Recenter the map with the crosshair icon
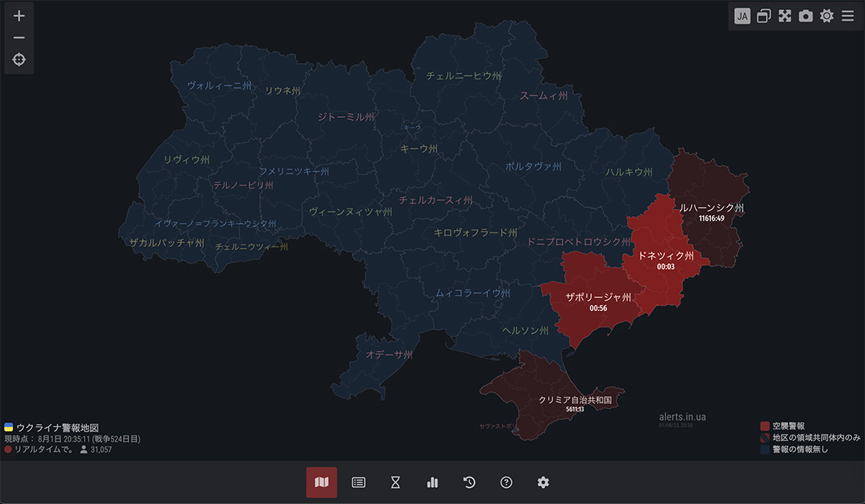The height and width of the screenshot is (504, 865). pos(19,60)
